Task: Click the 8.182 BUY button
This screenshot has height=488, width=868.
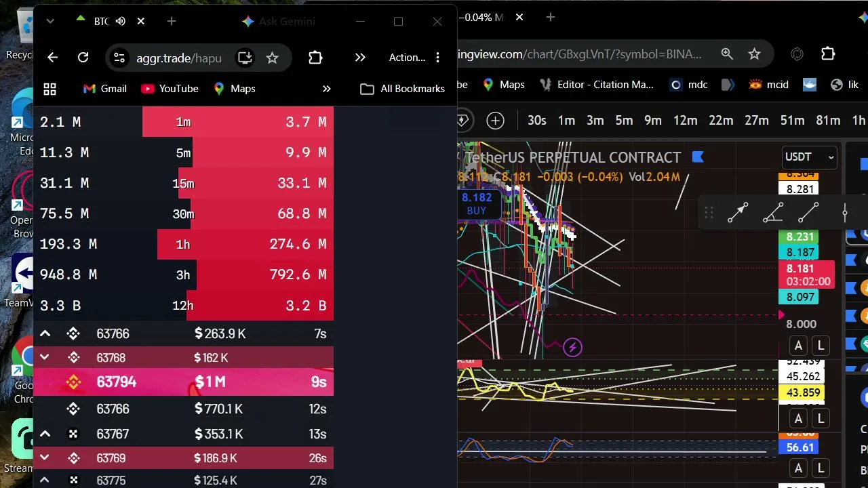Action: [x=477, y=204]
